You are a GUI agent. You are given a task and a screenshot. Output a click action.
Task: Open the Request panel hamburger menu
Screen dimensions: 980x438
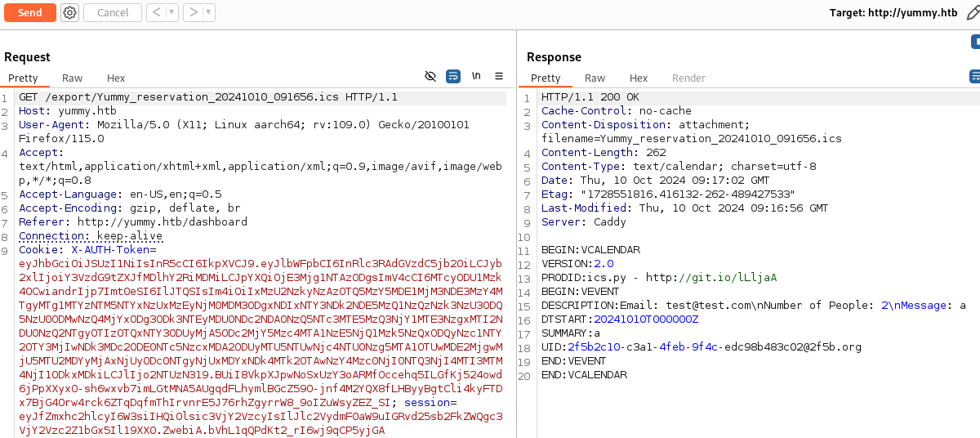tap(499, 77)
